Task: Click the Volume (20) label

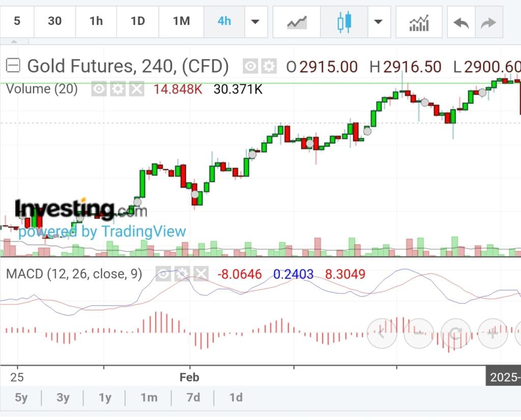Action: pyautogui.click(x=42, y=89)
